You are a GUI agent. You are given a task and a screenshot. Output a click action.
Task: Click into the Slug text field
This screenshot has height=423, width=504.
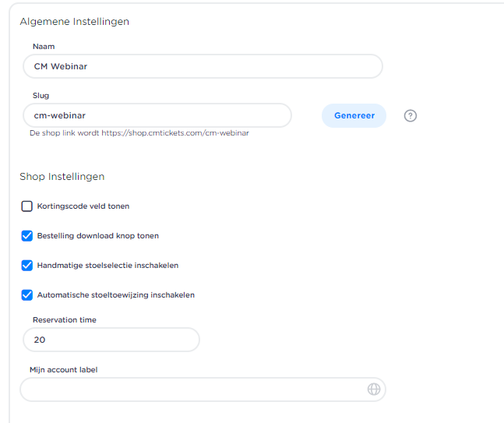(157, 115)
